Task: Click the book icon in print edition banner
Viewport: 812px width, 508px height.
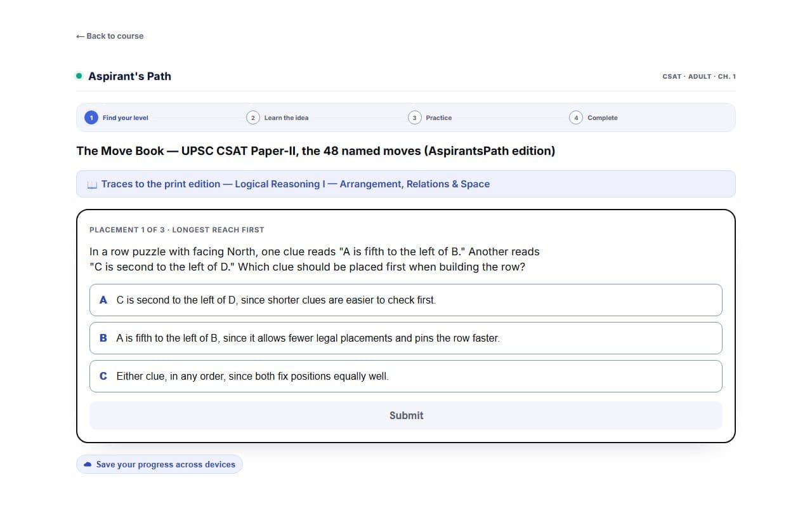Action: [x=92, y=184]
